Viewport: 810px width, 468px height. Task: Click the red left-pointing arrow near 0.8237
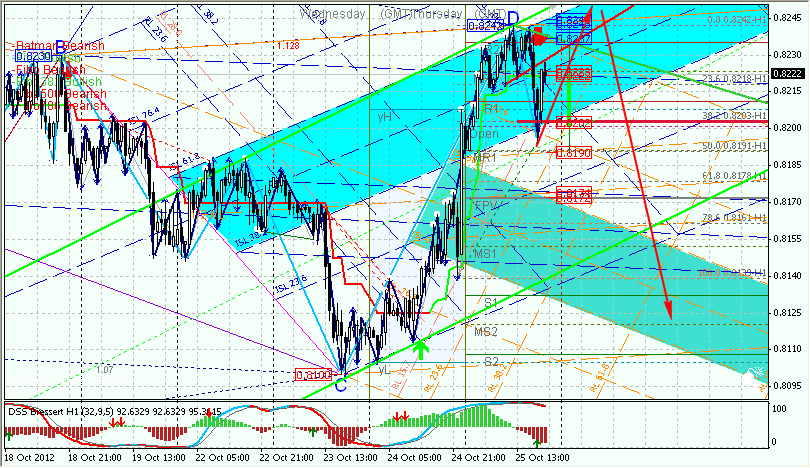click(x=537, y=37)
